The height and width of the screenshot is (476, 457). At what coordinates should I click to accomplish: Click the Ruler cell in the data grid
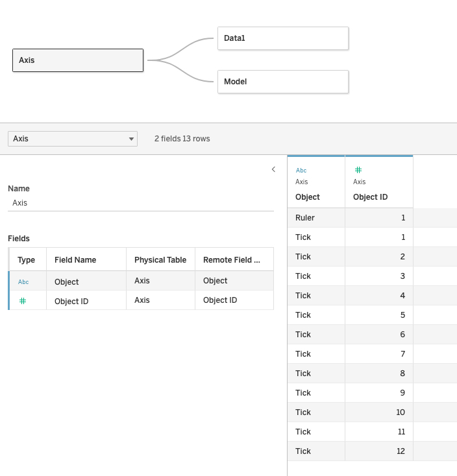[316, 218]
